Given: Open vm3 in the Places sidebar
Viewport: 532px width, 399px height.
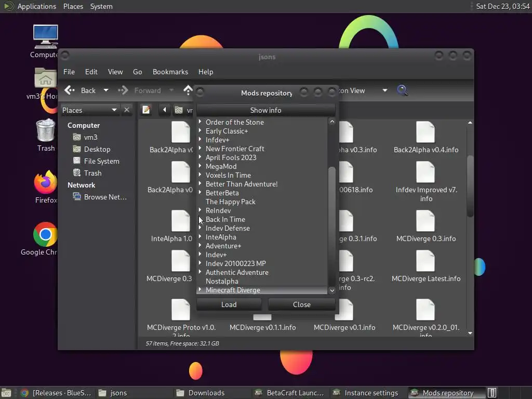Looking at the screenshot, I should pos(90,137).
